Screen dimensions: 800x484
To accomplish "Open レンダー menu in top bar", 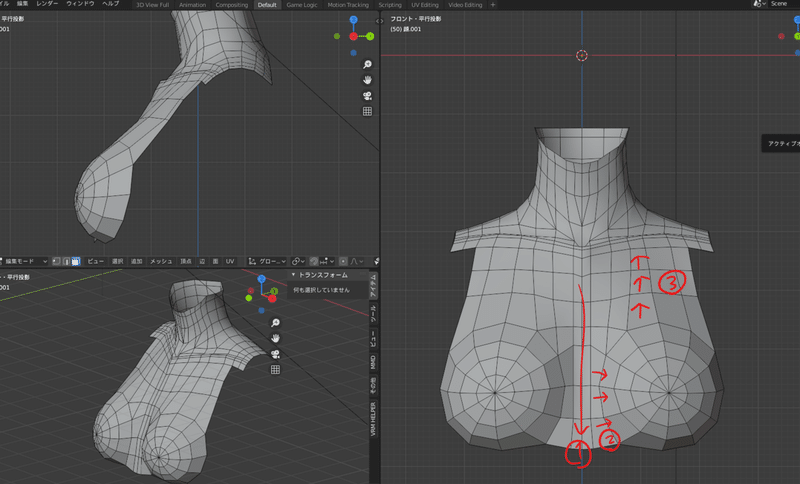I will pyautogui.click(x=47, y=4).
